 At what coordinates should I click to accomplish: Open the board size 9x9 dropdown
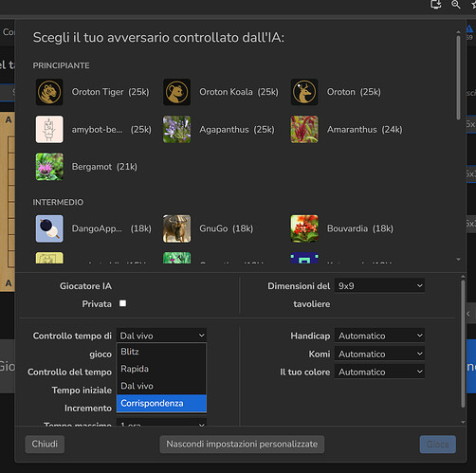(x=379, y=285)
